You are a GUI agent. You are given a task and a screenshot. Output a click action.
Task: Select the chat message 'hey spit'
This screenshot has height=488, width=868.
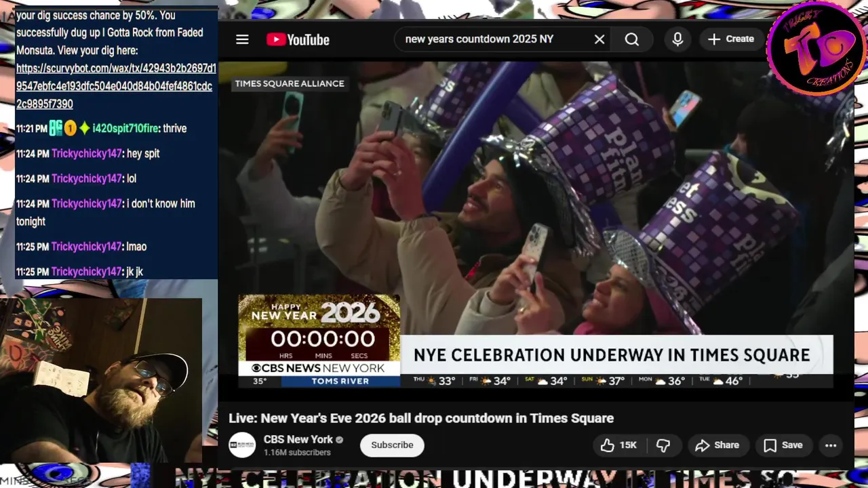tap(143, 154)
